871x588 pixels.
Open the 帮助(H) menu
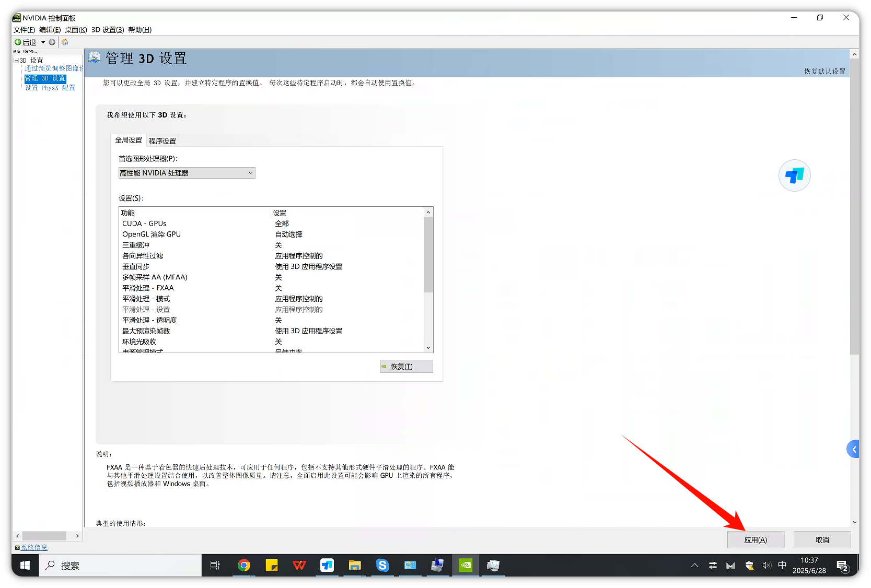click(x=140, y=30)
